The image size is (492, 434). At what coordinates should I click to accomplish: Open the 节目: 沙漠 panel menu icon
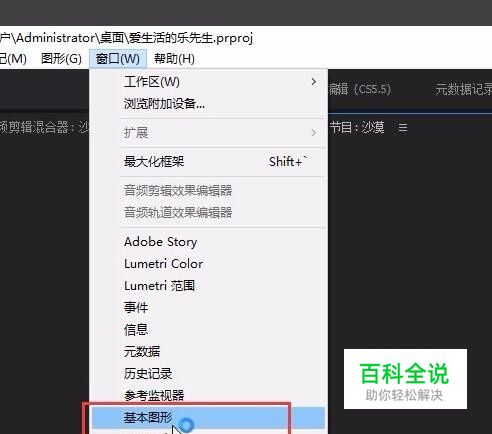tap(403, 127)
